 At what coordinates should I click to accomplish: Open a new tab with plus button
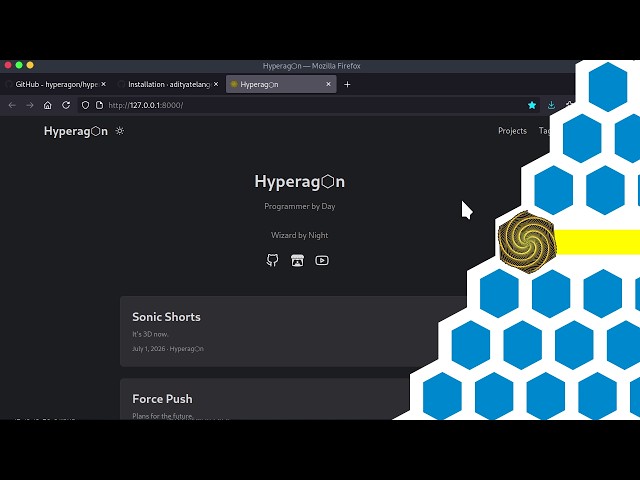(x=347, y=84)
